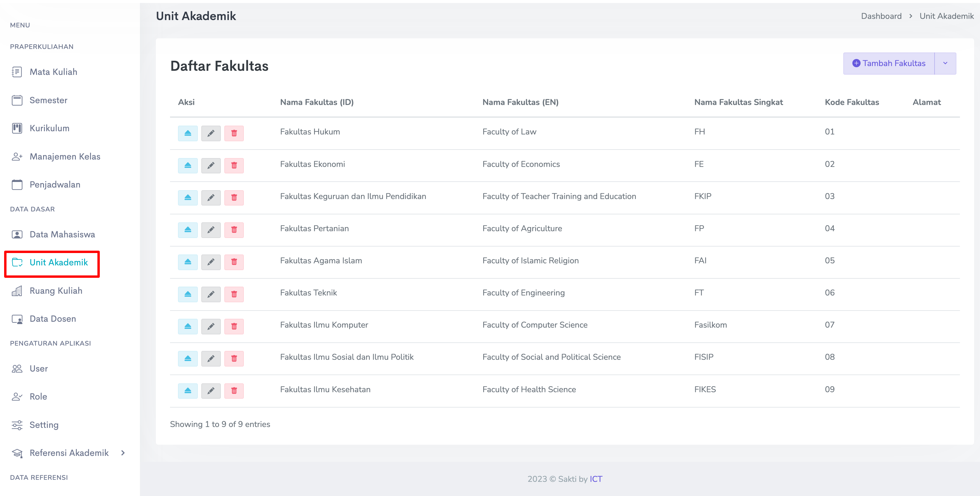
Task: Open the Ruang Kuliah section
Action: point(55,291)
